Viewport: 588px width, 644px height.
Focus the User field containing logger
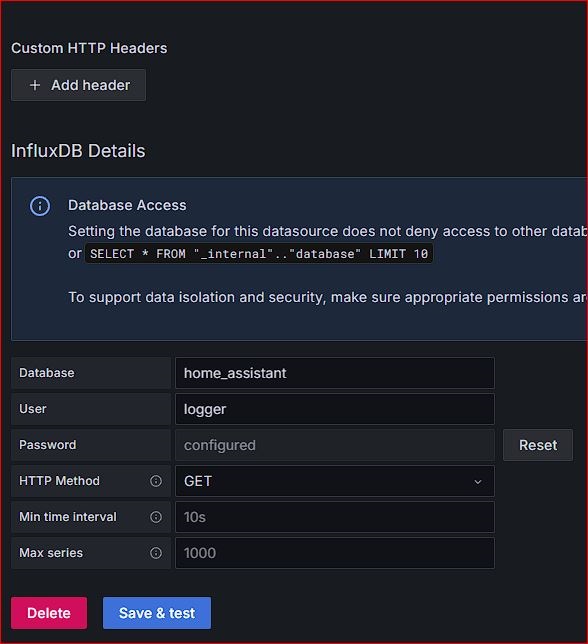tap(335, 409)
